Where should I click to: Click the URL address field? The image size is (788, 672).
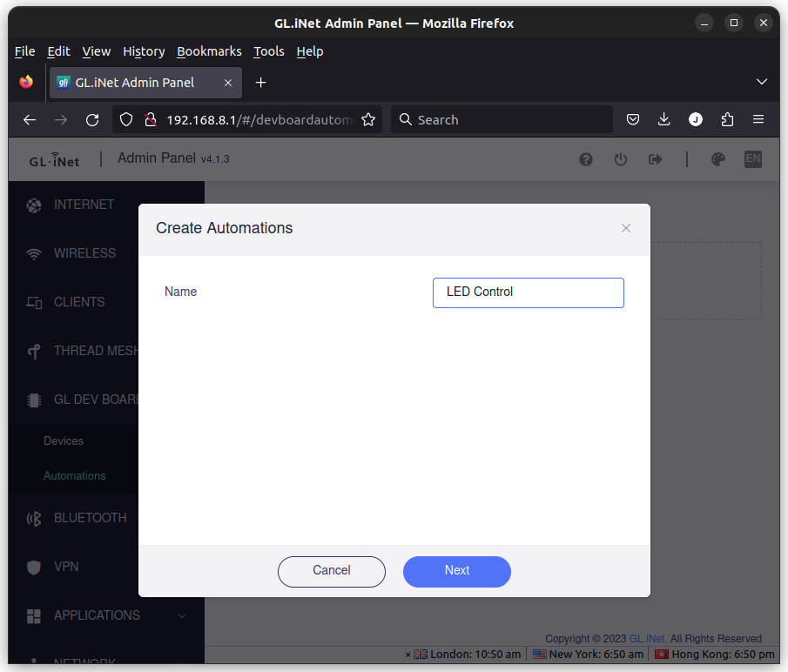[x=259, y=119]
